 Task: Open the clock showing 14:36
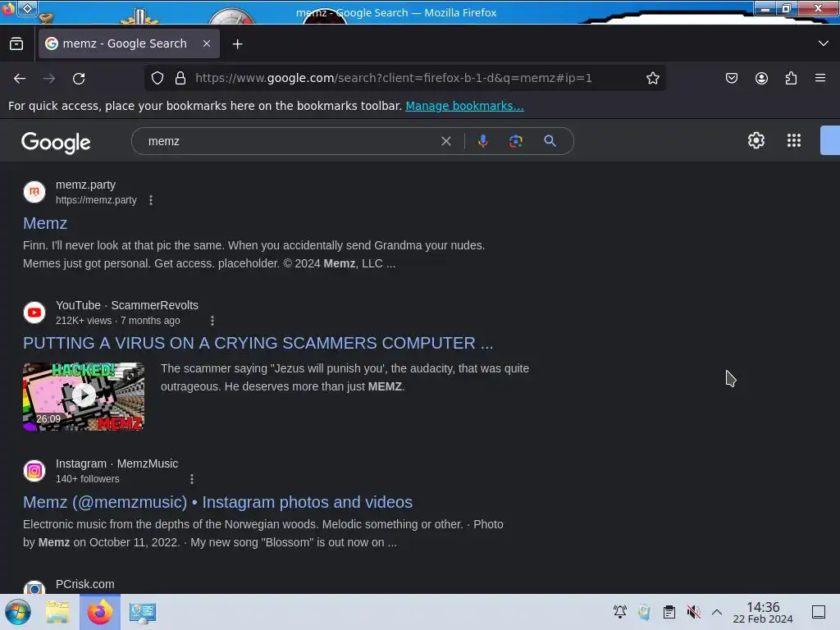coord(763,612)
